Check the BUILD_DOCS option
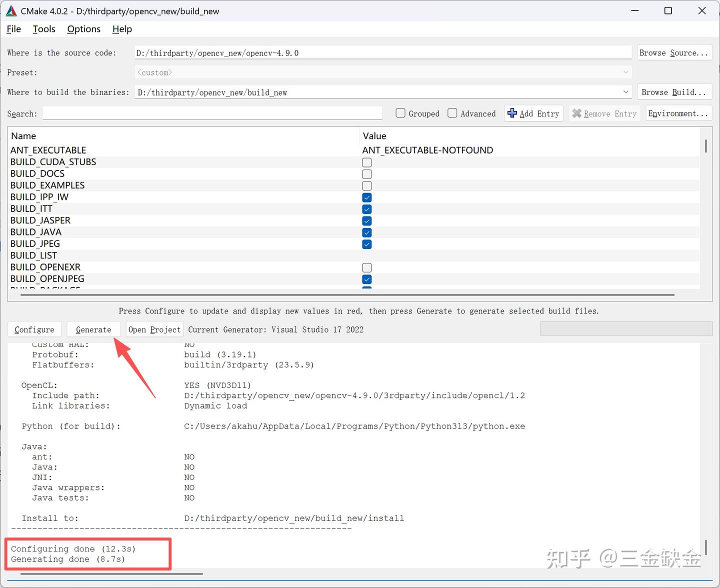Viewport: 720px width, 588px height. pyautogui.click(x=366, y=174)
